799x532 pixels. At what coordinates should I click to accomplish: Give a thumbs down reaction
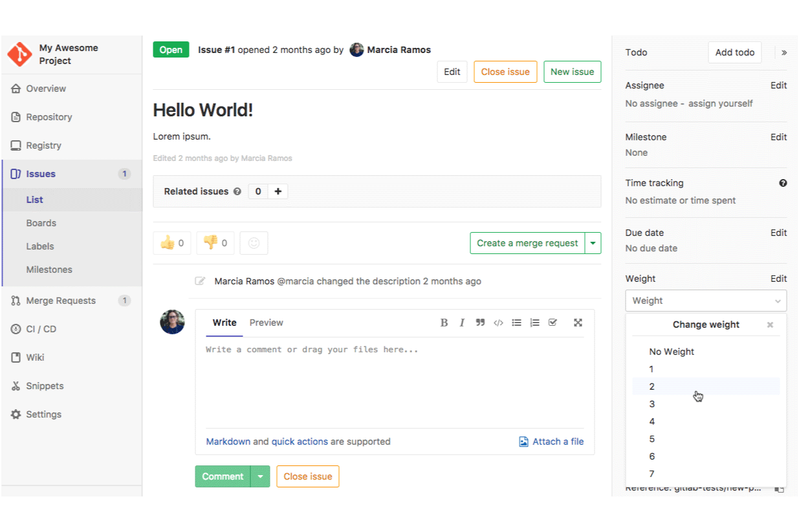[x=215, y=243]
